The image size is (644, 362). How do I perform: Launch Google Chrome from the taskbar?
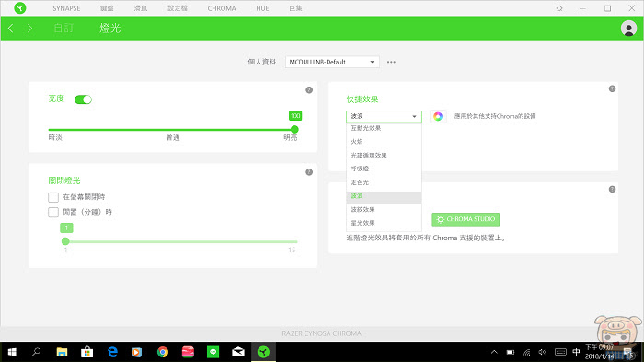163,352
